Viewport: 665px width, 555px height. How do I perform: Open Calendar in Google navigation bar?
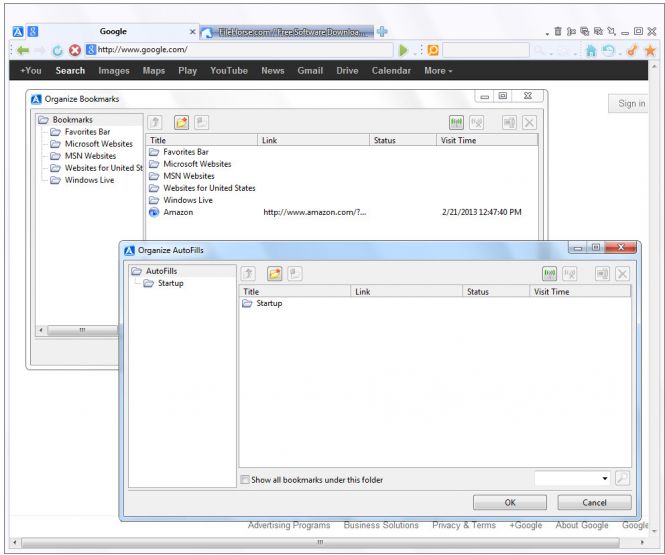pos(391,71)
